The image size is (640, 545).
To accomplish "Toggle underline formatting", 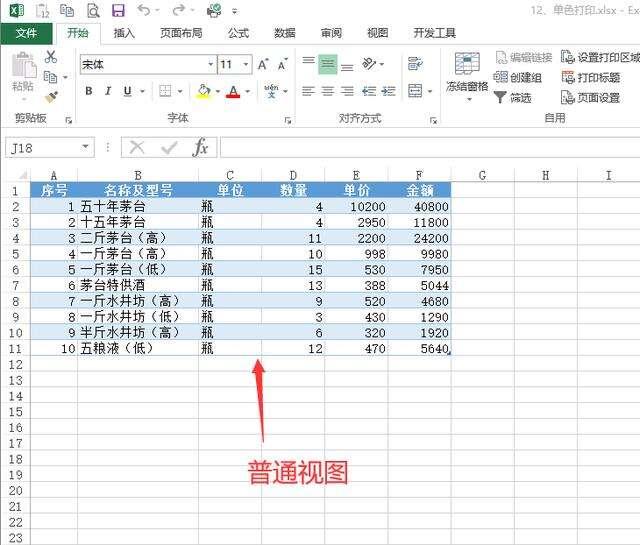I will tap(127, 91).
